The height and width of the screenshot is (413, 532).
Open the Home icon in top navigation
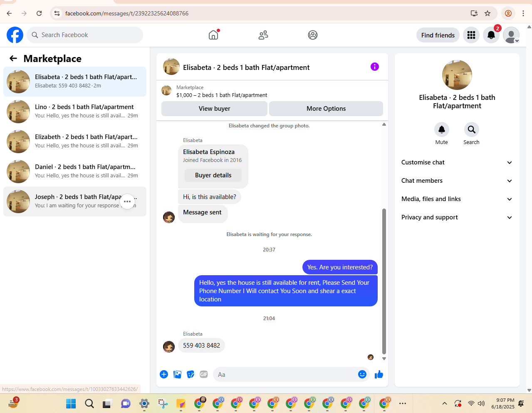(x=213, y=35)
